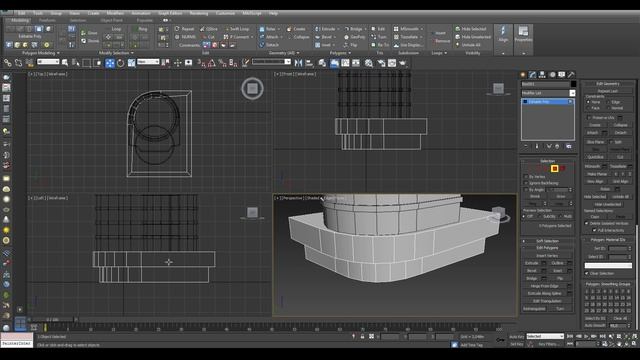Open the Modifiers menu
Image resolution: width=640 pixels, height=360 pixels.
coord(115,13)
